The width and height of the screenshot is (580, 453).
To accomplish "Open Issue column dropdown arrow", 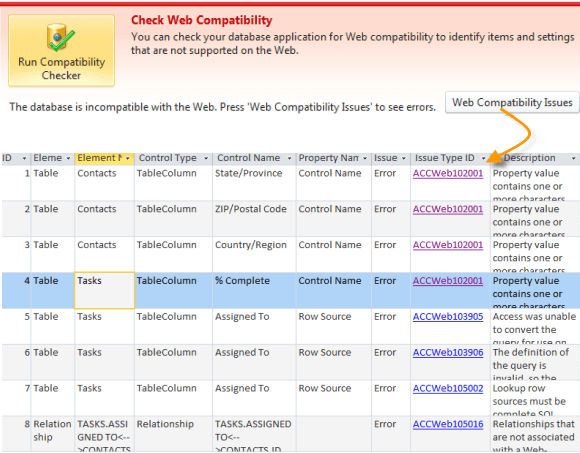I will [404, 158].
